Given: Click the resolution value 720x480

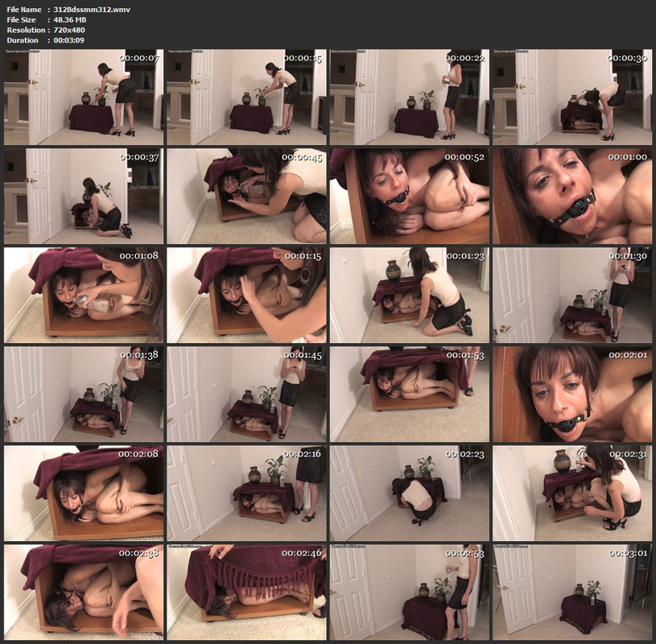Looking at the screenshot, I should tap(69, 30).
